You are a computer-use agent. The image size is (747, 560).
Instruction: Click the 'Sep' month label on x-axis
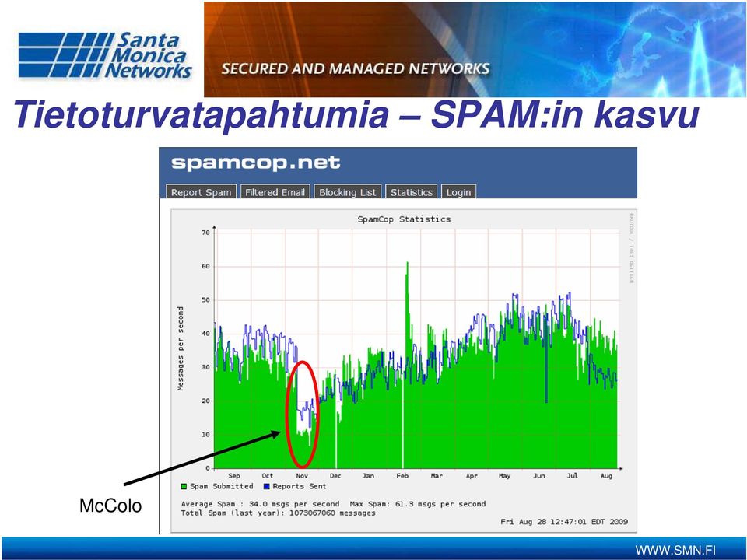[234, 476]
